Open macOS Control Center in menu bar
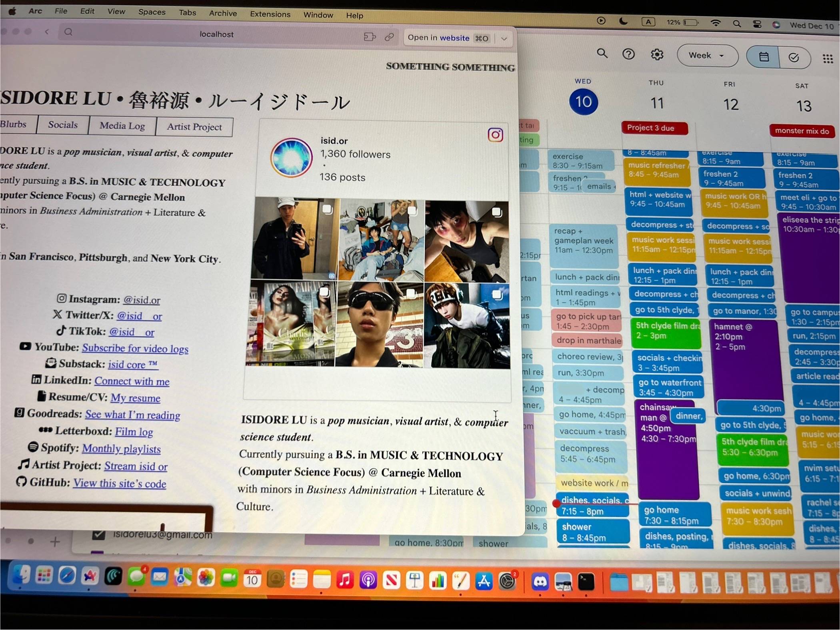This screenshot has height=630, width=840. tap(757, 24)
